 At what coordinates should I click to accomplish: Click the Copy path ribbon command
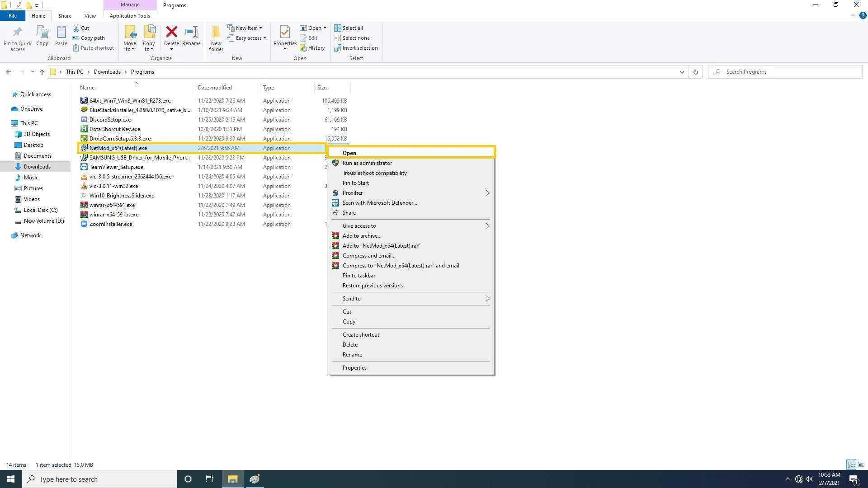(x=89, y=38)
